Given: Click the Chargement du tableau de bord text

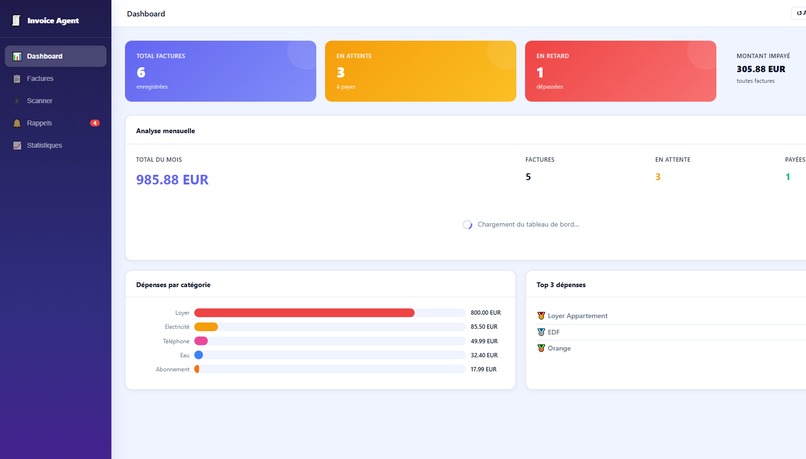Looking at the screenshot, I should point(528,225).
